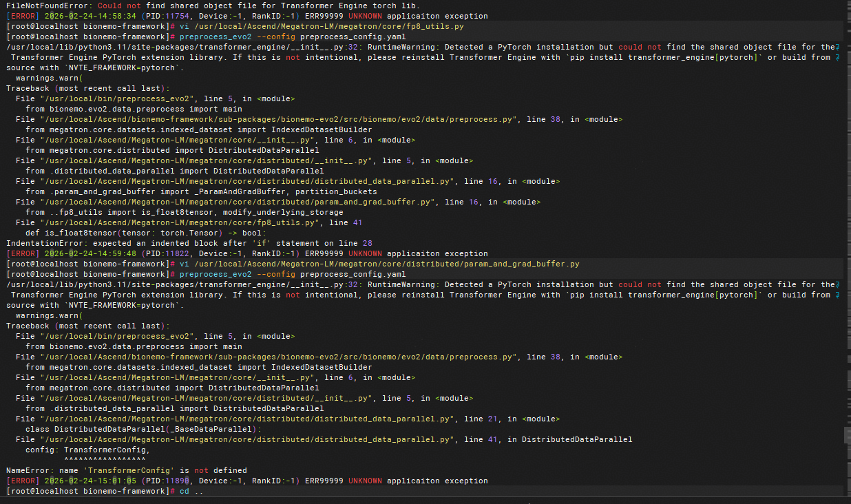Click the 'from ..fp8_utils import is_float8tensor' line

pos(184,212)
